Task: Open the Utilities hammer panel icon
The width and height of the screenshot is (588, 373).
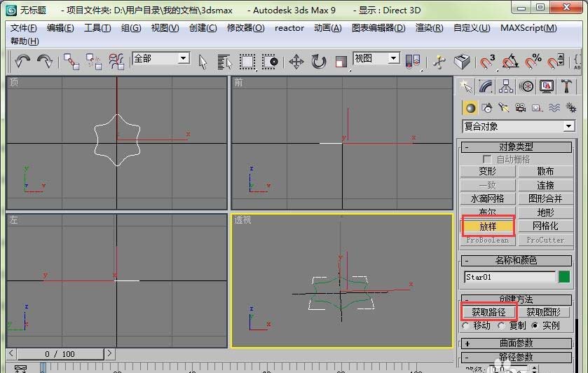Action: pos(566,87)
